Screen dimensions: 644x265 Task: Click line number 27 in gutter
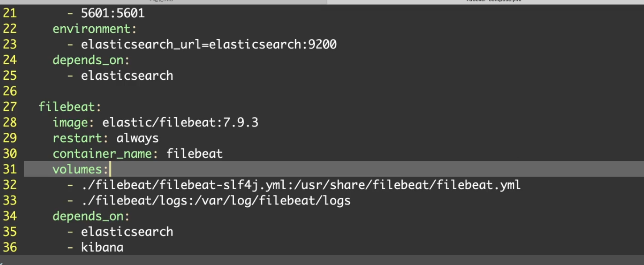click(10, 107)
